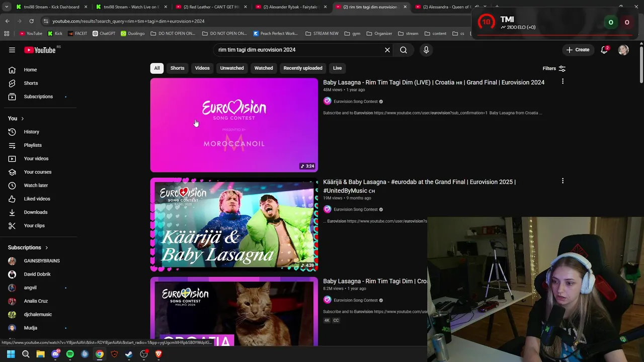This screenshot has width=644, height=362.
Task: Open David Dobrik channel subscription
Action: point(38,274)
